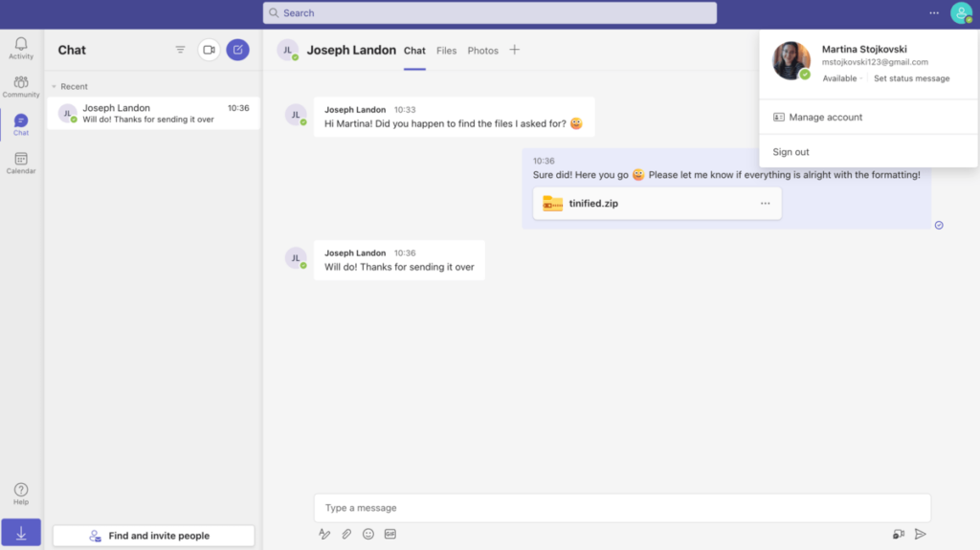Click the Meet now video icon
The height and width of the screenshot is (550, 980).
point(209,50)
